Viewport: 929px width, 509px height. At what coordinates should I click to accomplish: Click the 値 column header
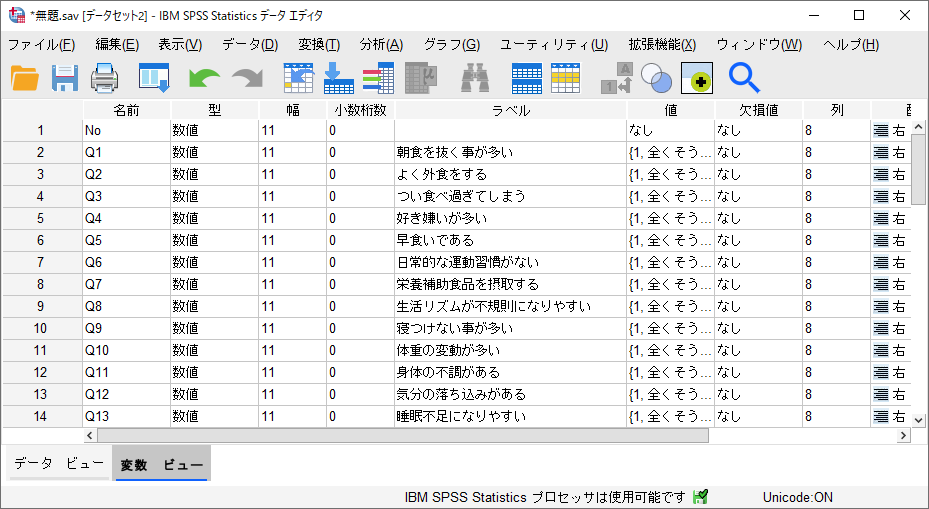pyautogui.click(x=671, y=110)
